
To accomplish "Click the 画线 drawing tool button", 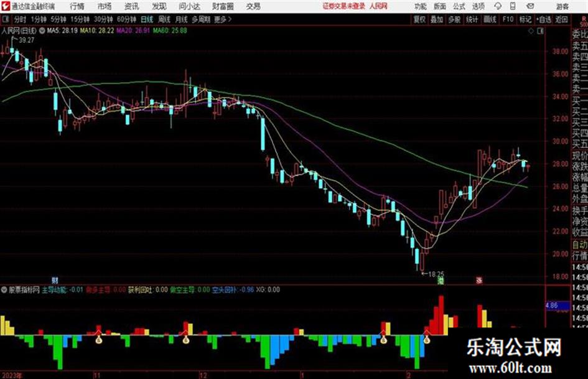I will tap(490, 19).
